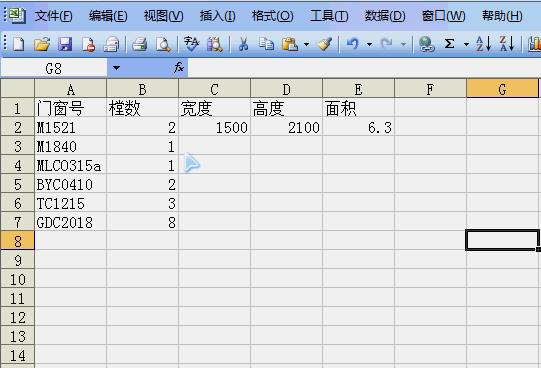Paste with the clipboard icon

(x=290, y=44)
